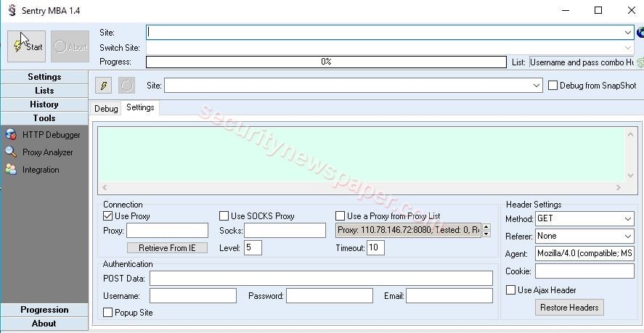Image resolution: width=644 pixels, height=333 pixels.
Task: Click the globe icon beside Site field
Action: (640, 32)
